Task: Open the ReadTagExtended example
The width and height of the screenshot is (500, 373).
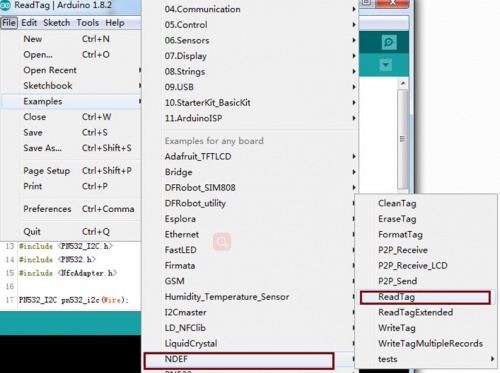Action: [x=426, y=312]
